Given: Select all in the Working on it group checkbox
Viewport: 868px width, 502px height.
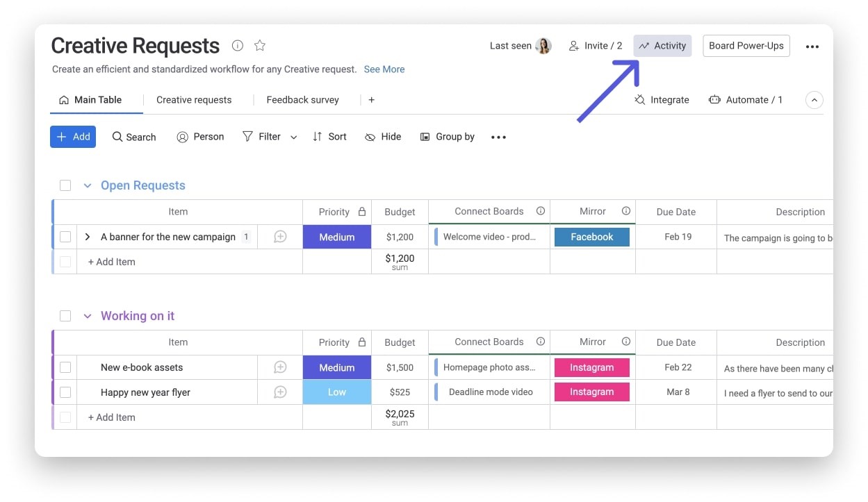Looking at the screenshot, I should point(65,316).
